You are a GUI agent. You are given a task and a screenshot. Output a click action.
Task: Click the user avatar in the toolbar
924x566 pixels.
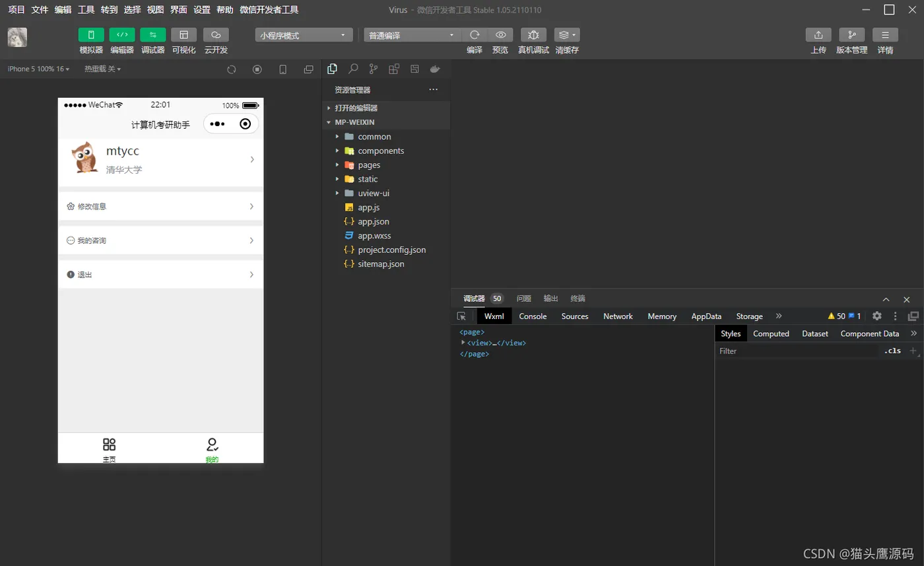pyautogui.click(x=17, y=37)
